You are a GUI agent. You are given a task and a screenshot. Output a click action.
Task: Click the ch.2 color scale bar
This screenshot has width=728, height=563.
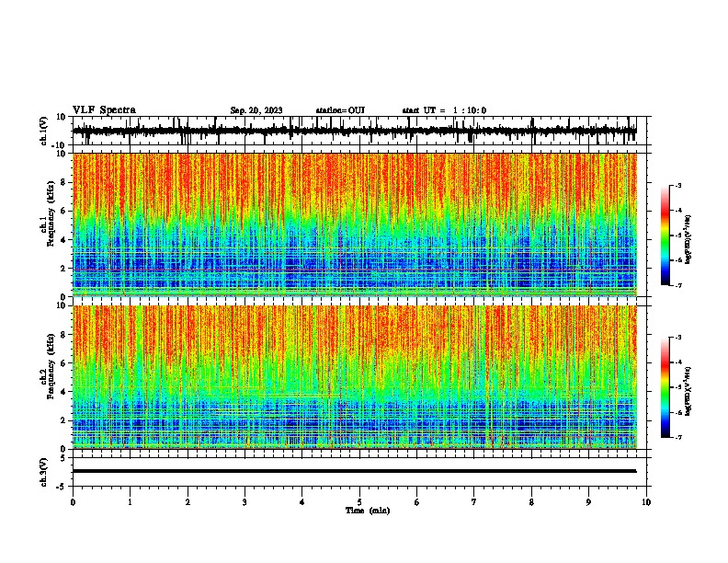point(665,387)
